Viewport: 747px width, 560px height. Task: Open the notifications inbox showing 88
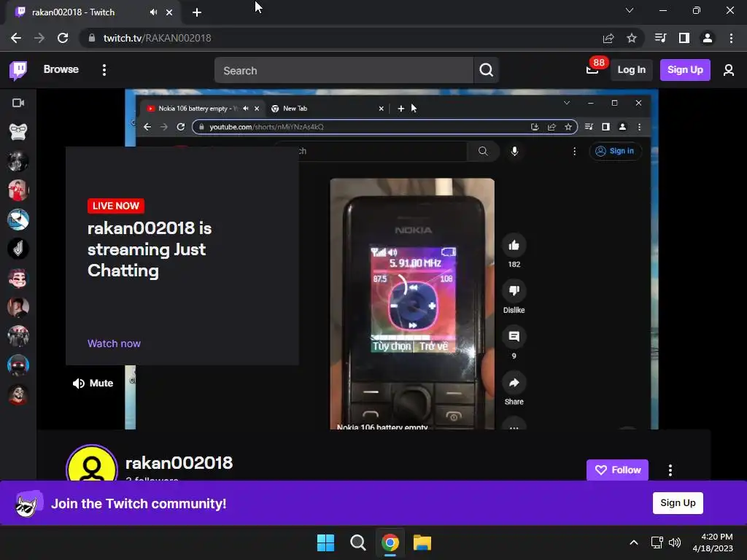coord(592,69)
